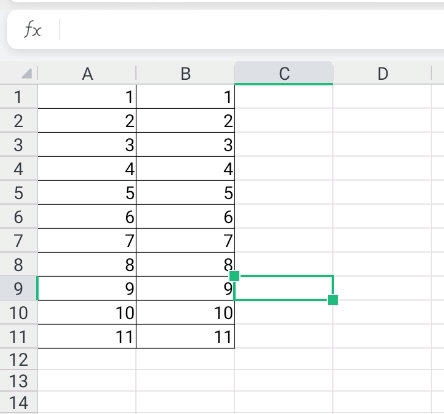Click cell B11 containing 11
This screenshot has width=444, height=414.
[x=185, y=336]
